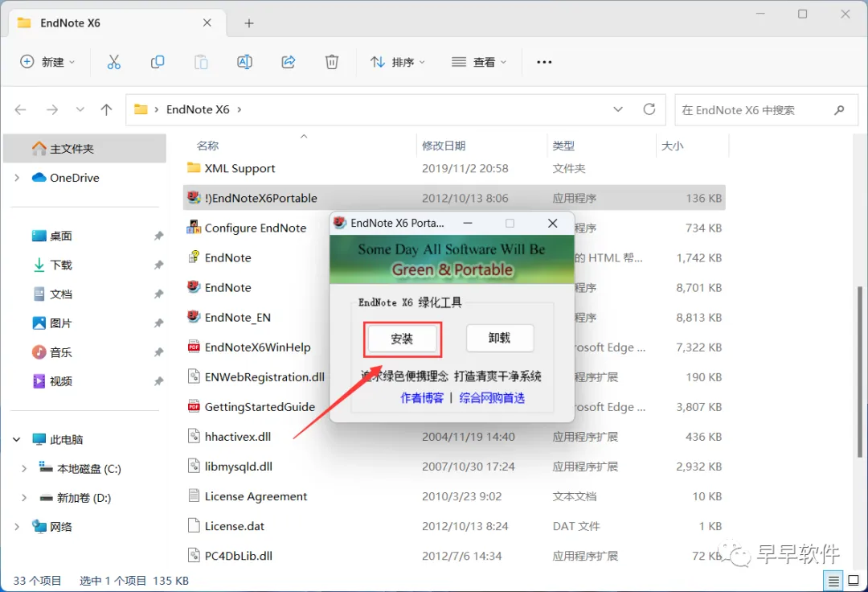Select the hhactivex.dll file icon
The width and height of the screenshot is (868, 592).
[x=194, y=436]
